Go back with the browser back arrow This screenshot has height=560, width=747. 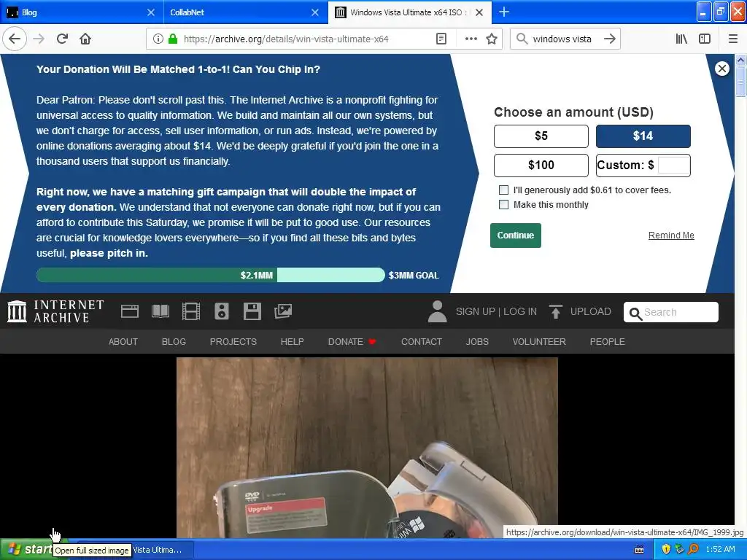pos(15,39)
